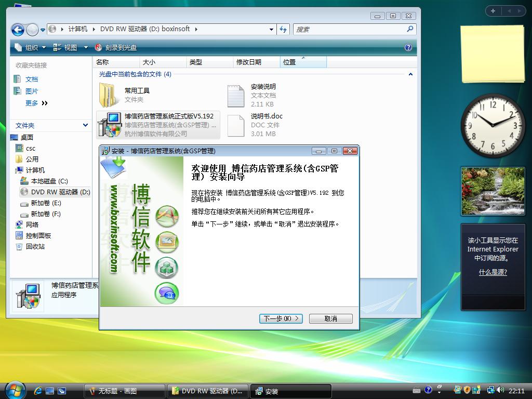Collapse the 光盘中当前包含的文件 group
The height and width of the screenshot is (399, 532).
point(410,74)
